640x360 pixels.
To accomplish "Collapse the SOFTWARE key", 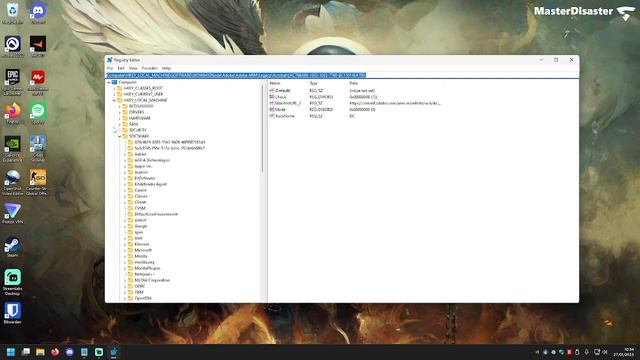I will click(x=120, y=136).
